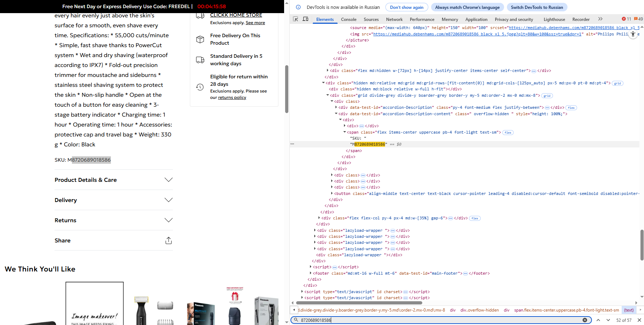Click the SKU text on product page
644x325 pixels.
point(83,160)
